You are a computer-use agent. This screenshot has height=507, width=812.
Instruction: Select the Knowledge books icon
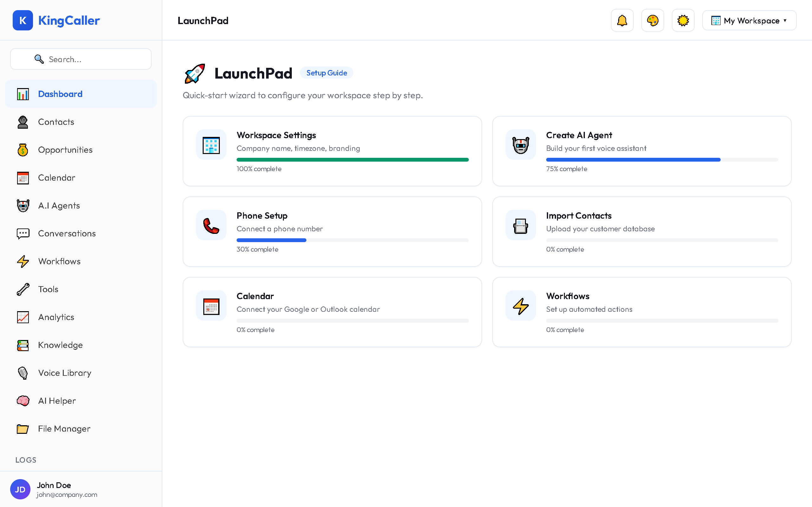[x=23, y=345]
